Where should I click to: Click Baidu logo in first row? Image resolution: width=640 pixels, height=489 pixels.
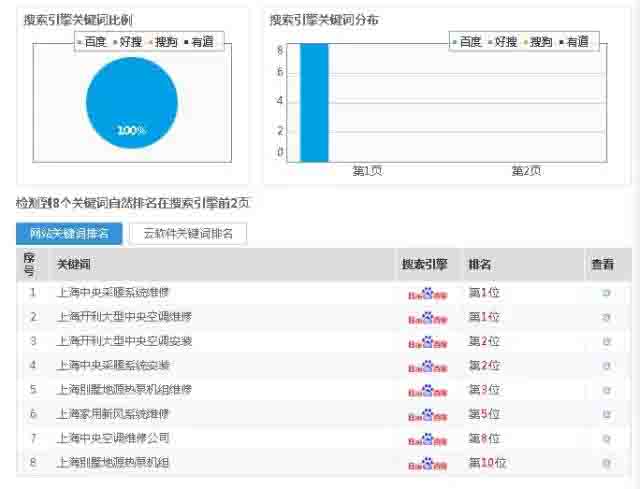pos(427,293)
